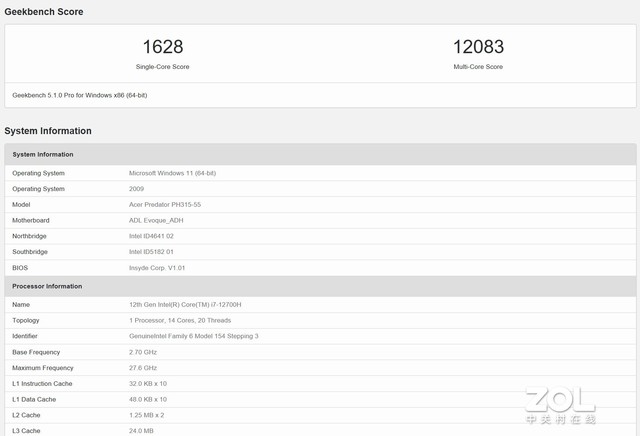Image resolution: width=640 pixels, height=436 pixels.
Task: Select L3 Cache value 24.0 MB
Action: click(x=141, y=431)
